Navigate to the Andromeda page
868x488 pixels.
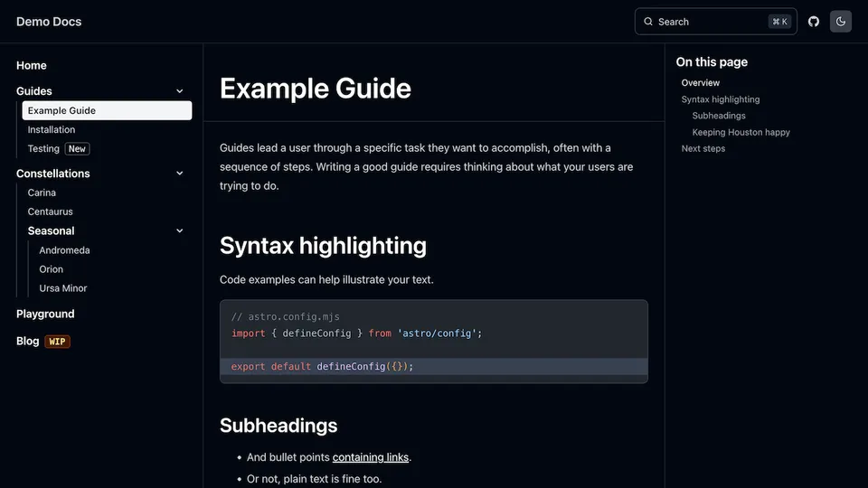click(x=64, y=250)
